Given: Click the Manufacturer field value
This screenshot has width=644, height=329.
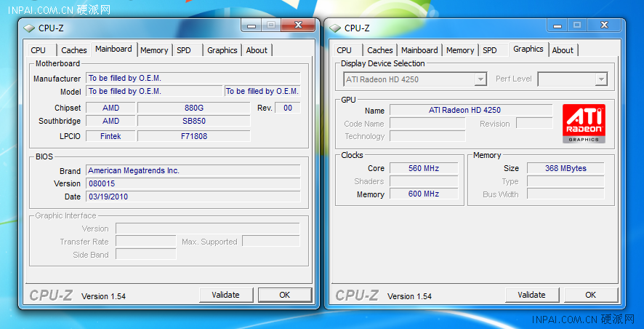Looking at the screenshot, I should [x=193, y=78].
